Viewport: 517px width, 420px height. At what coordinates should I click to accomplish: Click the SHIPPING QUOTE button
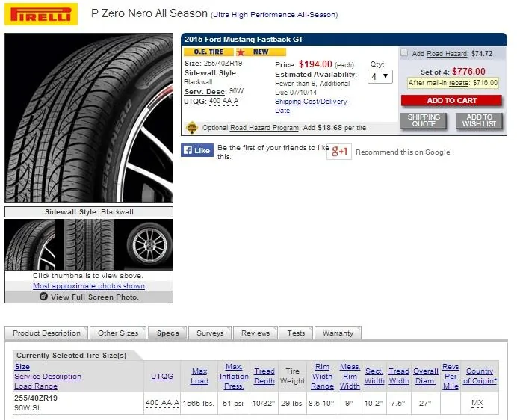click(424, 120)
